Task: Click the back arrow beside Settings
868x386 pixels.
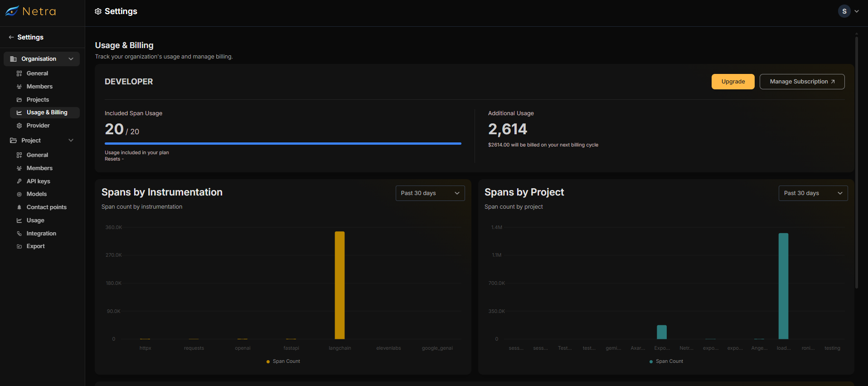Action: coord(11,37)
